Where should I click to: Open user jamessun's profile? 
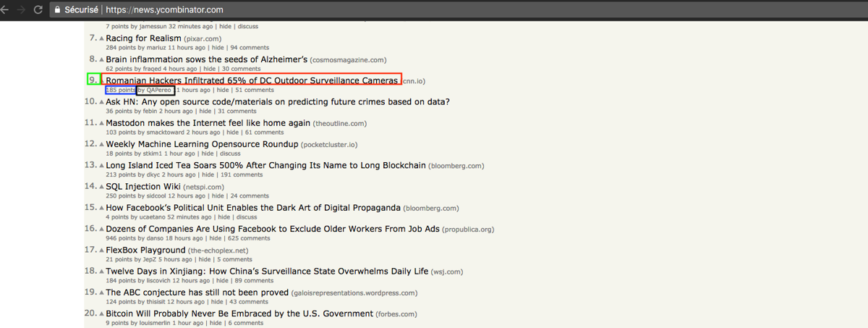[x=153, y=26]
